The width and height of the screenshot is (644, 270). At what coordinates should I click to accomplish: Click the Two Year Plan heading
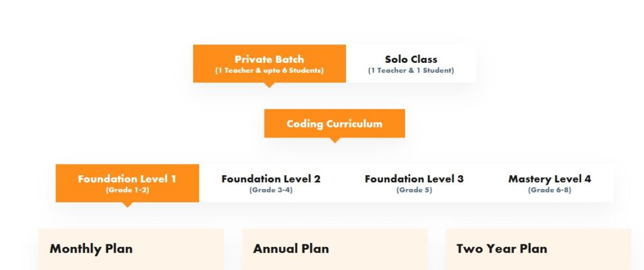click(x=501, y=249)
